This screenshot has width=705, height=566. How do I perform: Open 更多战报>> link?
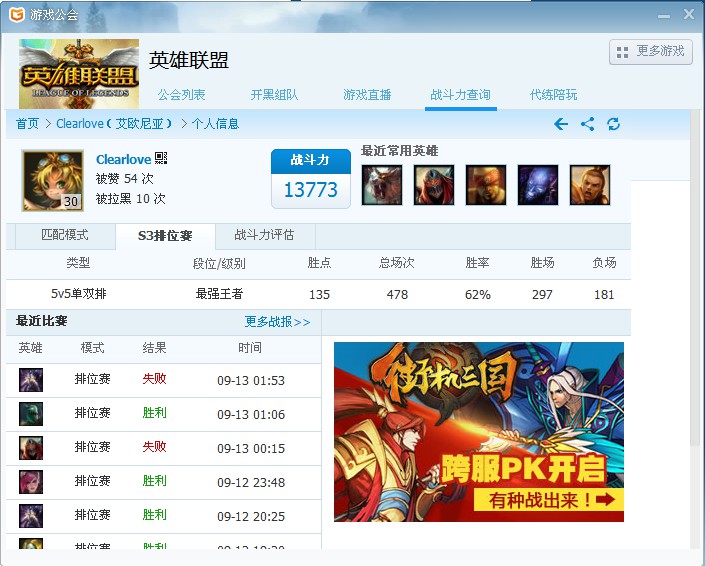click(277, 322)
